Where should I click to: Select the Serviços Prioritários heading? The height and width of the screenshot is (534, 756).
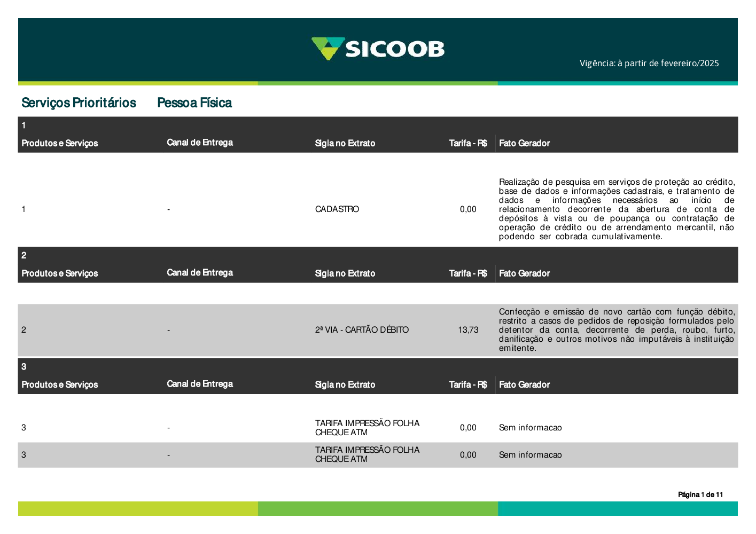pyautogui.click(x=79, y=103)
